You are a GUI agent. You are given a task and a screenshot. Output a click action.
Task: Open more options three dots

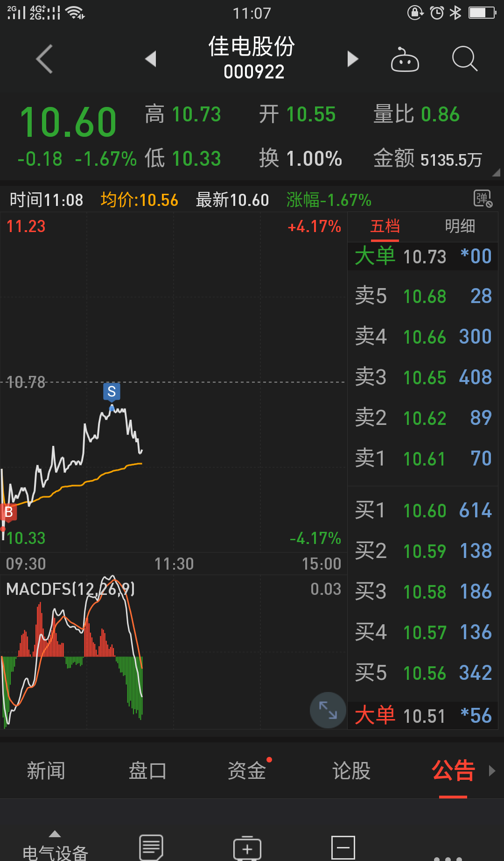click(448, 858)
